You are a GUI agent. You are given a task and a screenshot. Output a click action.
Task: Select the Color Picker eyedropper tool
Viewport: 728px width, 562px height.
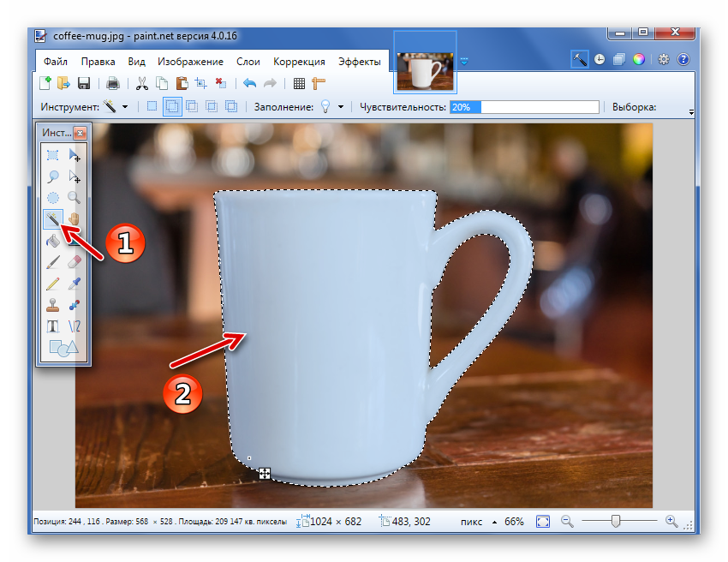click(75, 283)
